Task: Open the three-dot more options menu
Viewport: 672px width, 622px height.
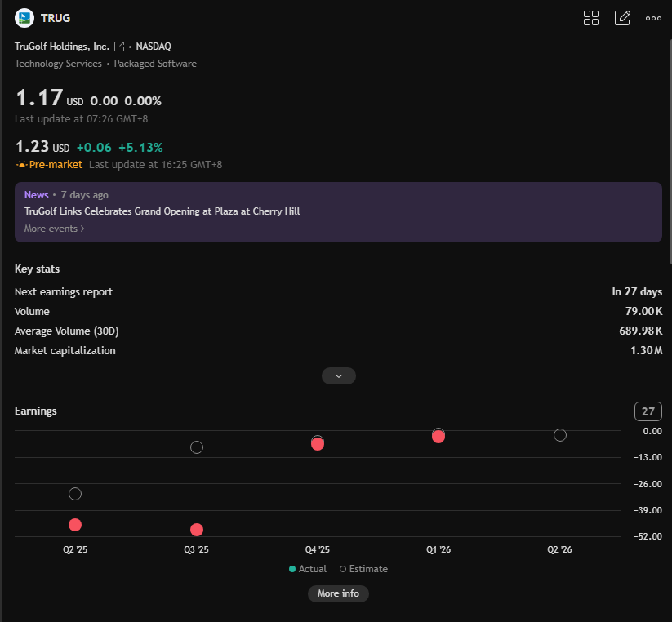Action: pos(653,19)
